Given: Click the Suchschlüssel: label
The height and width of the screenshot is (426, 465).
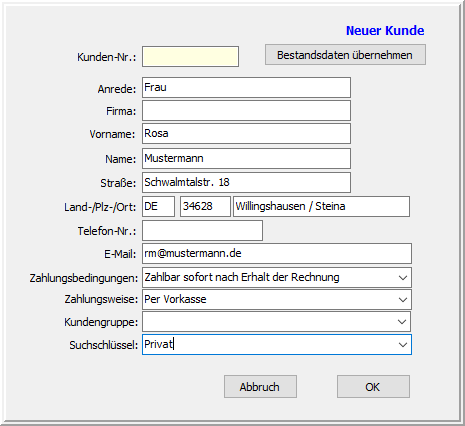Looking at the screenshot, I should [104, 345].
